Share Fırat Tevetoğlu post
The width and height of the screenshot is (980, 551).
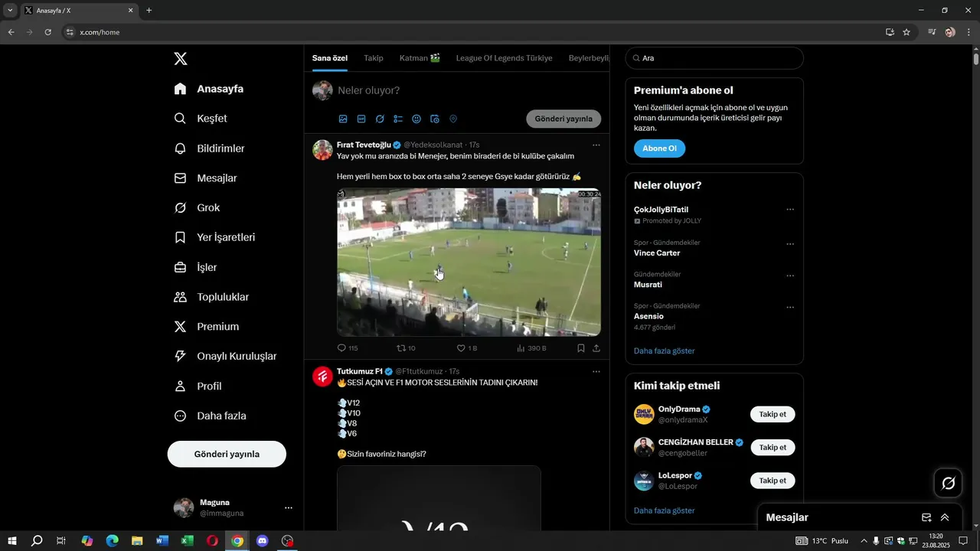(x=596, y=348)
